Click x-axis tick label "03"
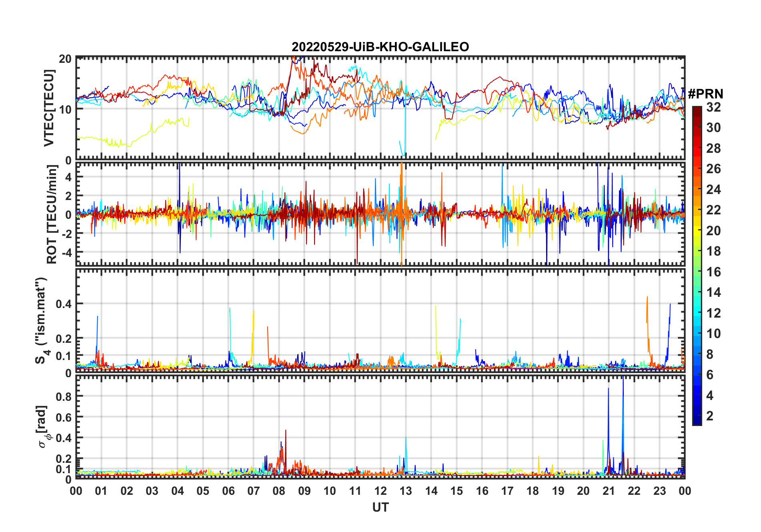This screenshot has width=761, height=532. pyautogui.click(x=152, y=491)
